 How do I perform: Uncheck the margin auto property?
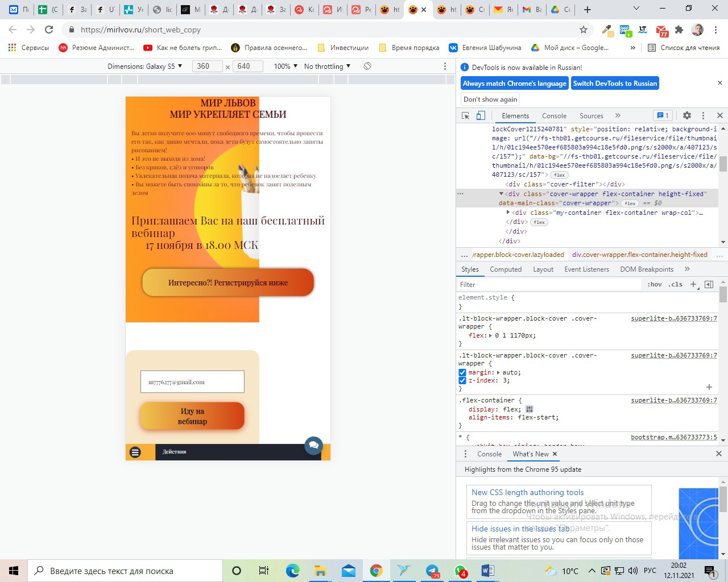(462, 372)
